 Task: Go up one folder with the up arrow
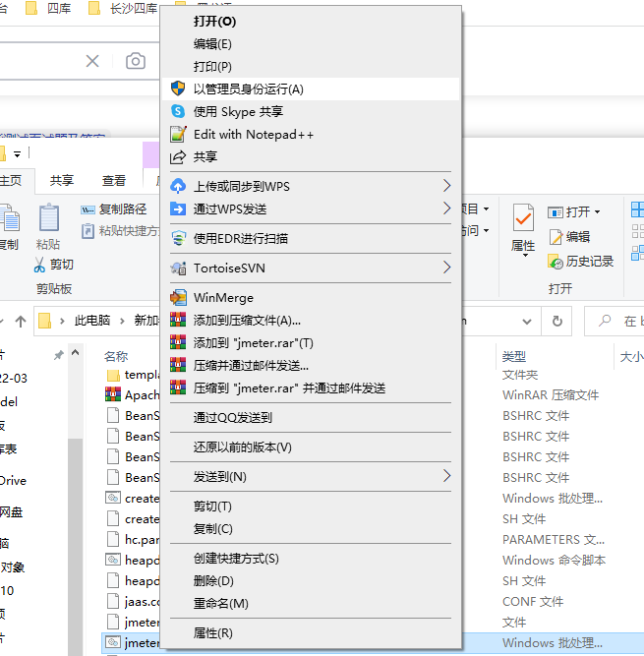(x=21, y=322)
